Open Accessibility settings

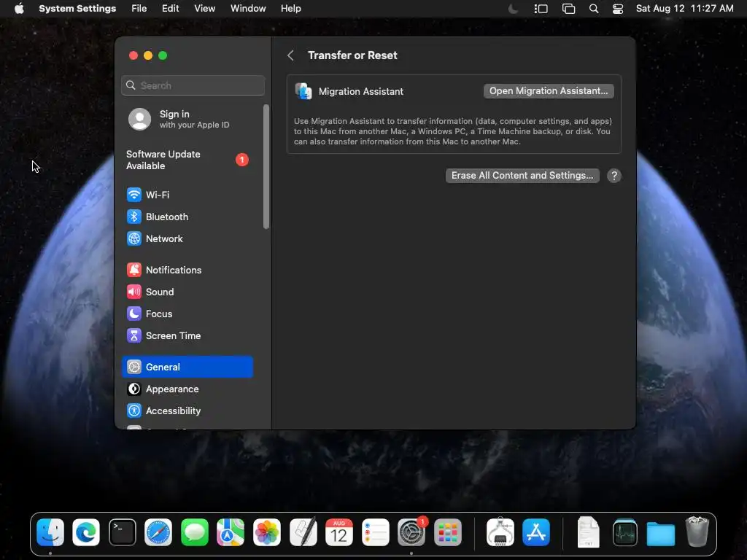(187, 411)
